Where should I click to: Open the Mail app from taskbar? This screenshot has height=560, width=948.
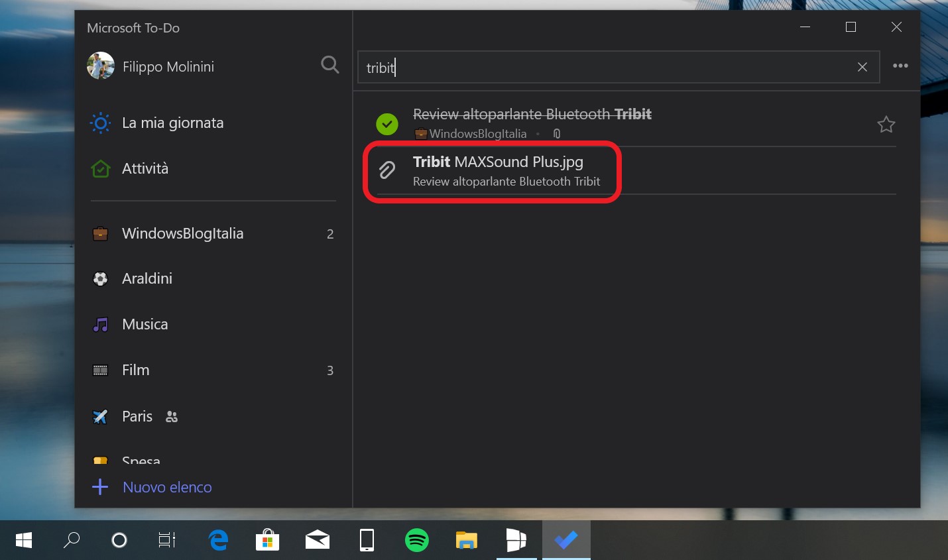coord(318,540)
